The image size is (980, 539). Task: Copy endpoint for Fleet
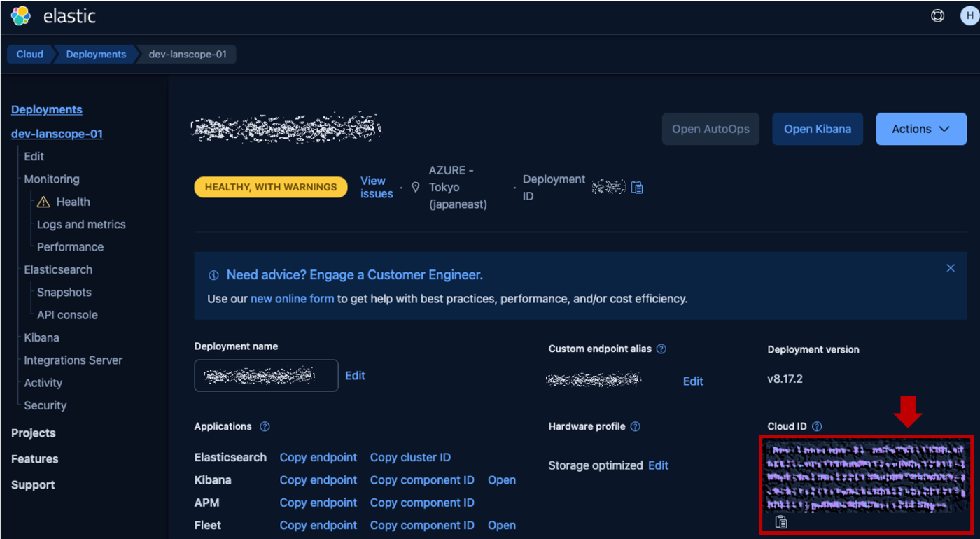click(318, 525)
